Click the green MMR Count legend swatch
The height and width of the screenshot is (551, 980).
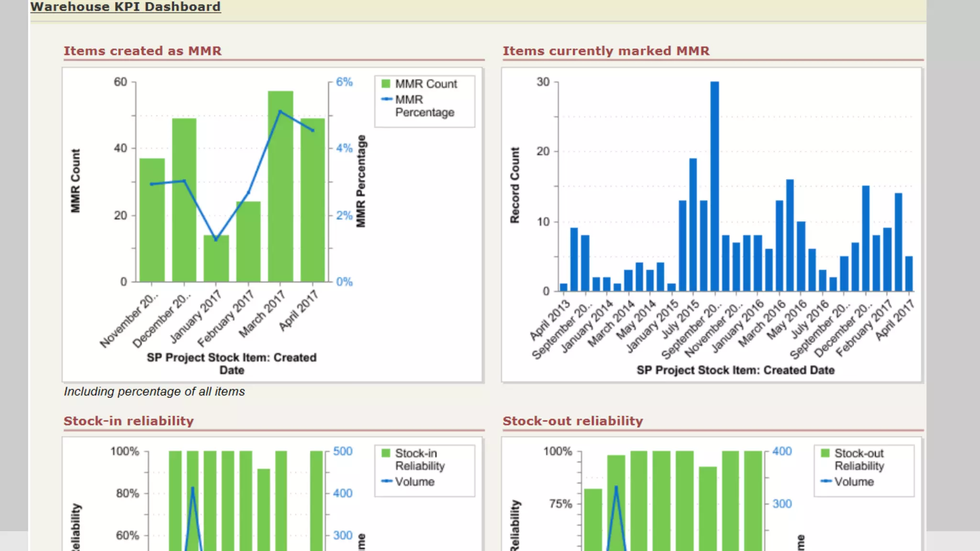click(x=386, y=84)
